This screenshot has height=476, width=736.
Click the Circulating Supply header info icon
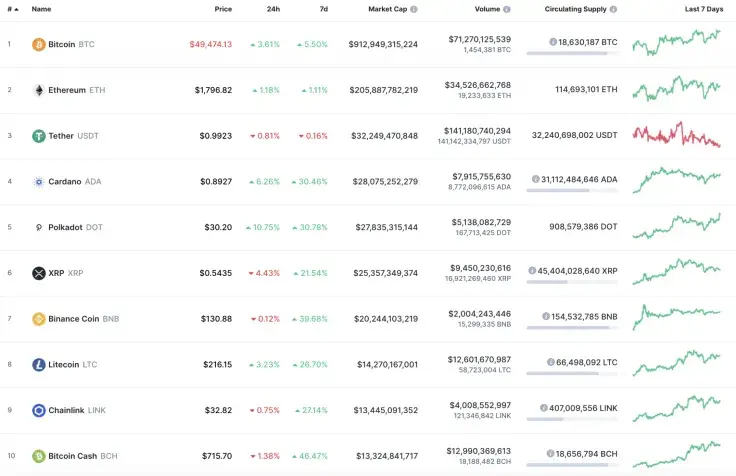[613, 9]
